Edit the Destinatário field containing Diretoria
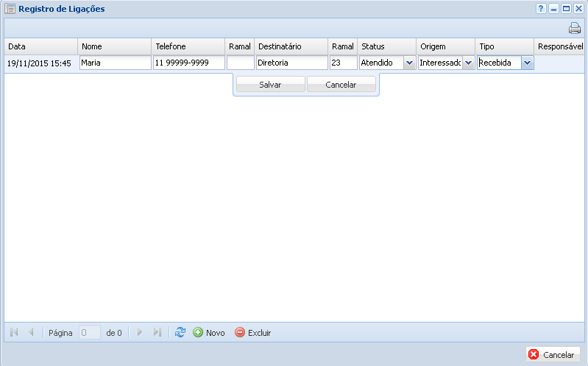588x366 pixels. (x=291, y=63)
